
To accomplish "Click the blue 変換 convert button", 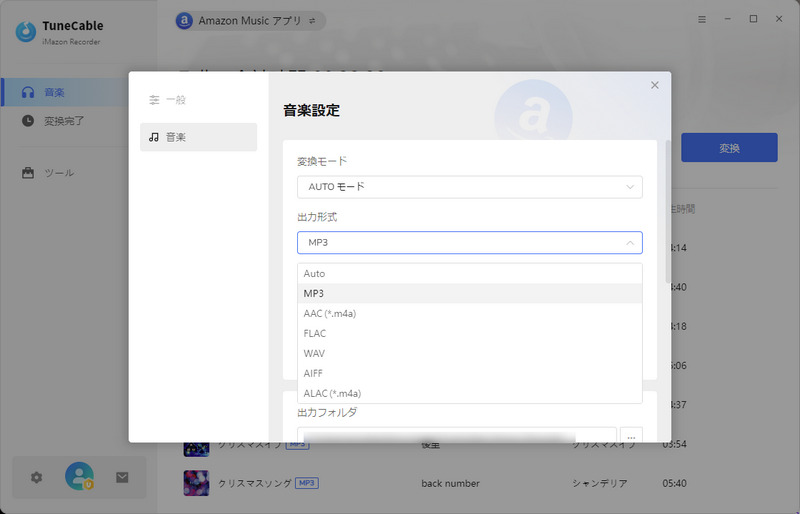I will [729, 148].
